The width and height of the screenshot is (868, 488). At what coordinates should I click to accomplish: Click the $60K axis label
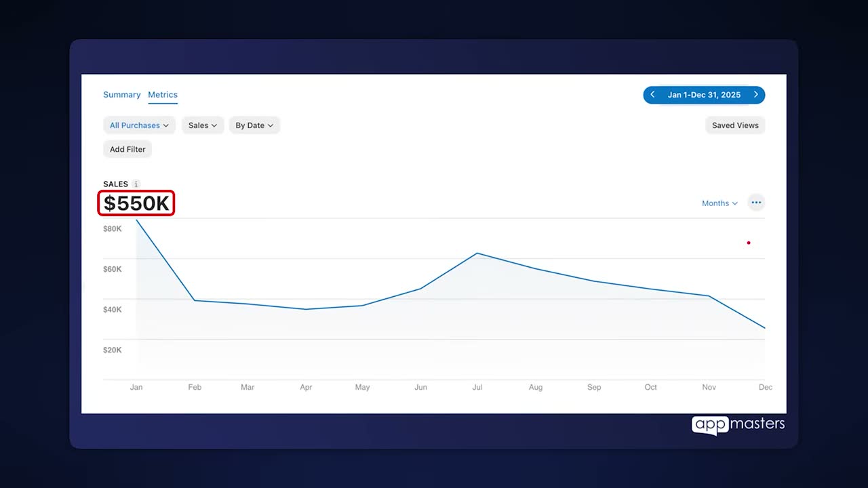point(113,269)
